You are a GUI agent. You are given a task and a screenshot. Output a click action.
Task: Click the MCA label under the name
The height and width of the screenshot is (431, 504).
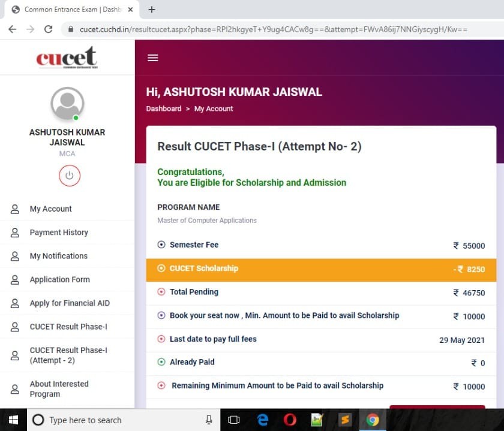pos(67,153)
